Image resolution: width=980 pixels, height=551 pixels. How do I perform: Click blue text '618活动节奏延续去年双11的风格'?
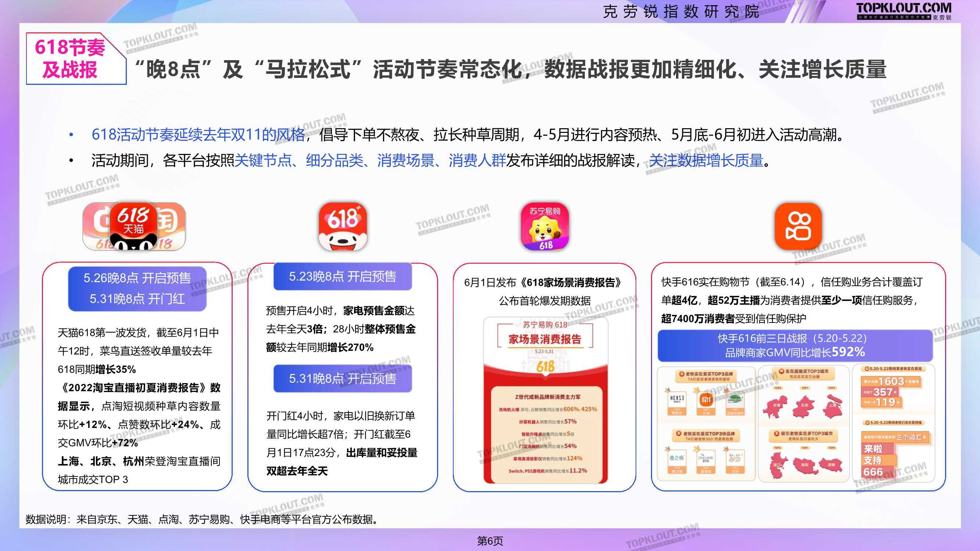coord(198,134)
